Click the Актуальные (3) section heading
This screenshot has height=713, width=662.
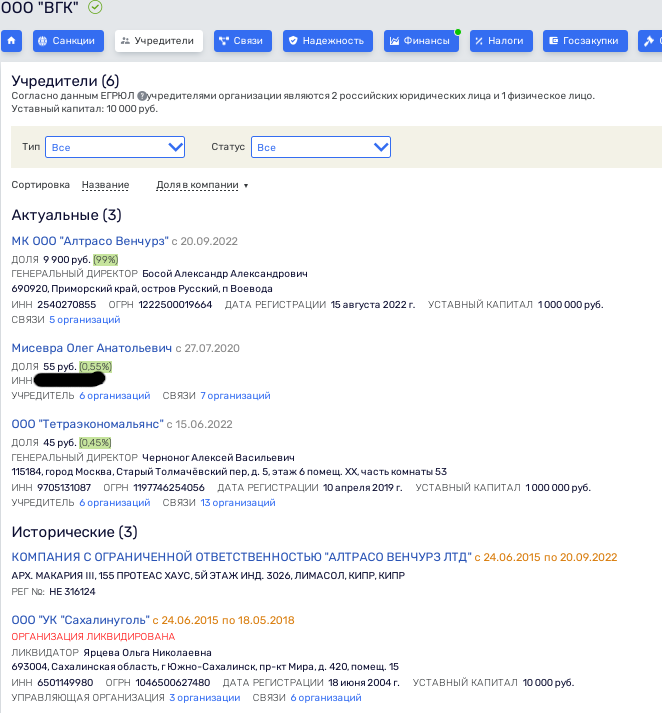click(66, 215)
